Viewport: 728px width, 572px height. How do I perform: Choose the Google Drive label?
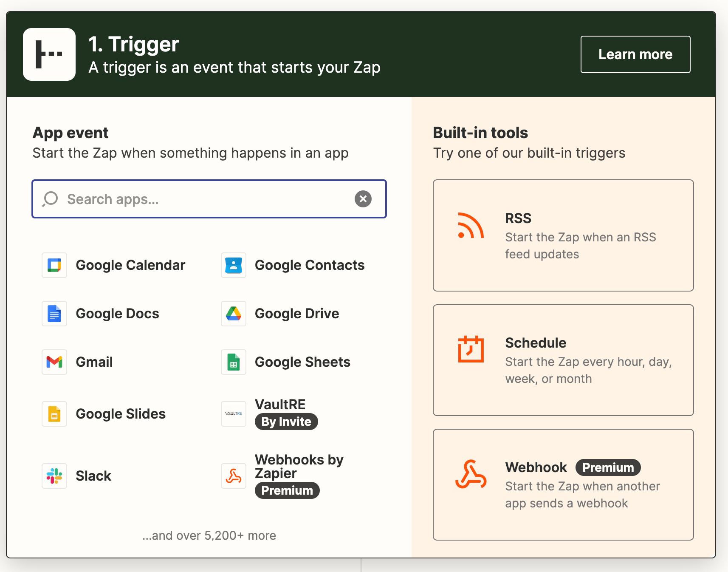click(x=297, y=314)
